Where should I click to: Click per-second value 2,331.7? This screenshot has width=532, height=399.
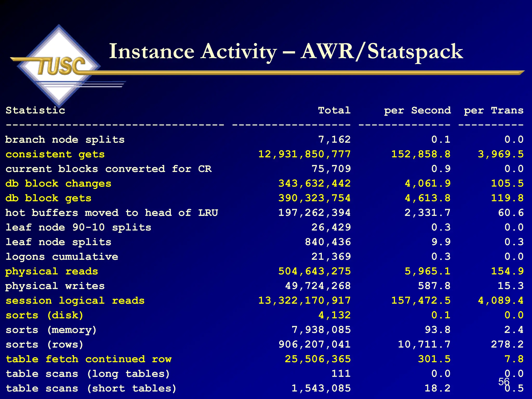pos(428,213)
